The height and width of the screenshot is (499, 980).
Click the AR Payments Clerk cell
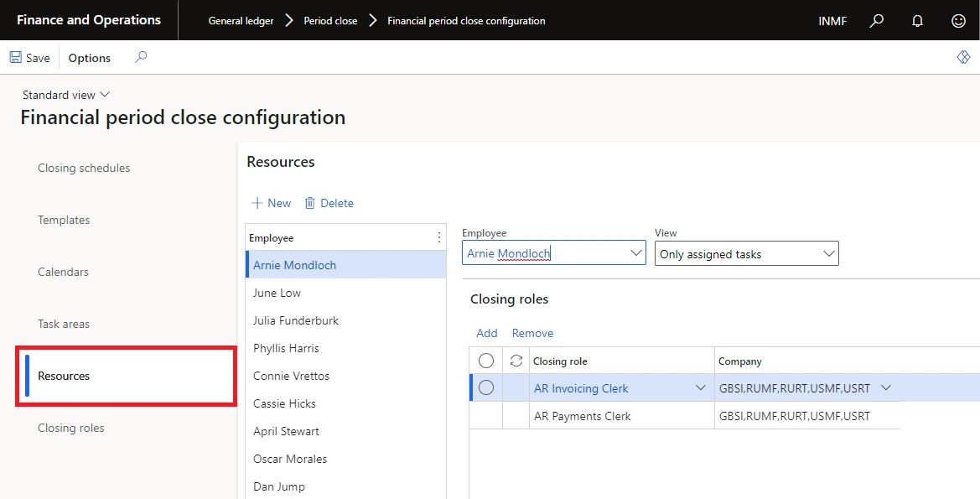tap(622, 416)
